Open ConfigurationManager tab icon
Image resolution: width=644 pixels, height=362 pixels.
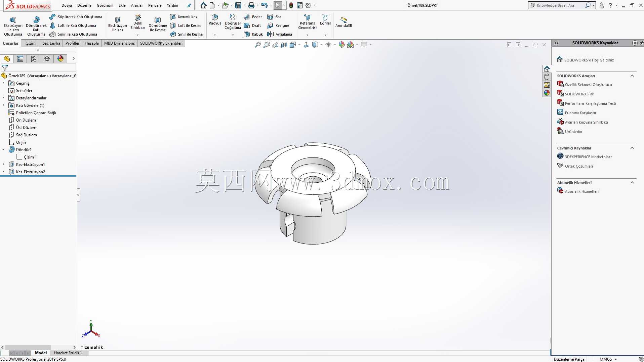tap(34, 59)
